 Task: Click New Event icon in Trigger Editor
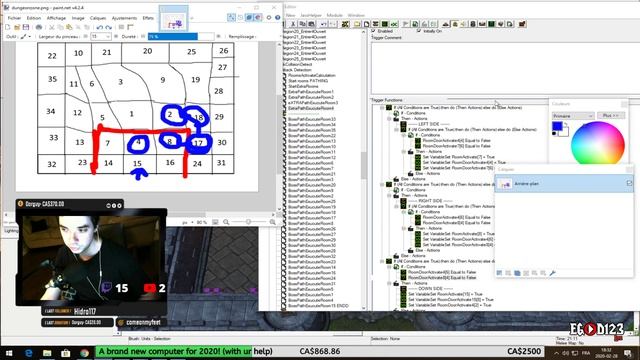405,24
